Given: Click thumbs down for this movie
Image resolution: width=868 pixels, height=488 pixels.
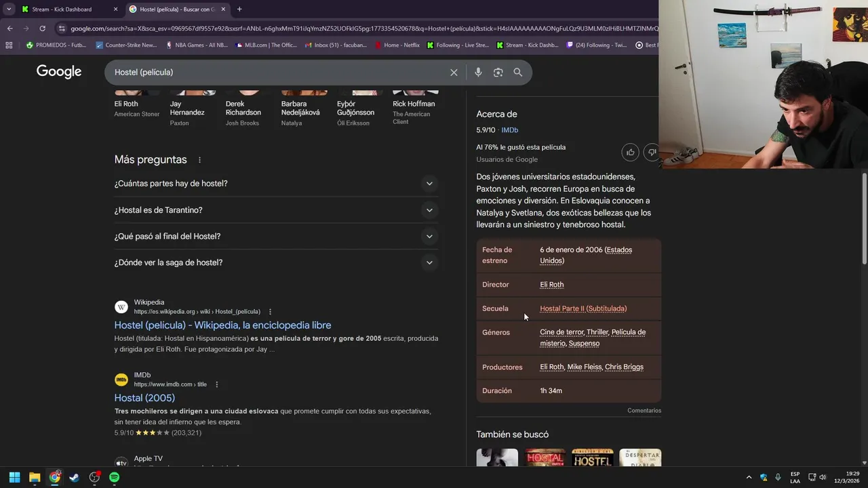Looking at the screenshot, I should (651, 152).
